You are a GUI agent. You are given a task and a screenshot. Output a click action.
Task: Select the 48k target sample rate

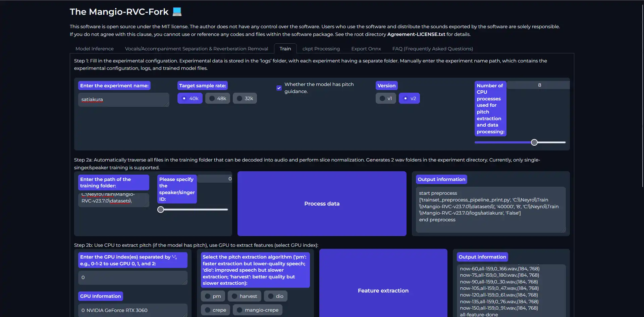[218, 98]
